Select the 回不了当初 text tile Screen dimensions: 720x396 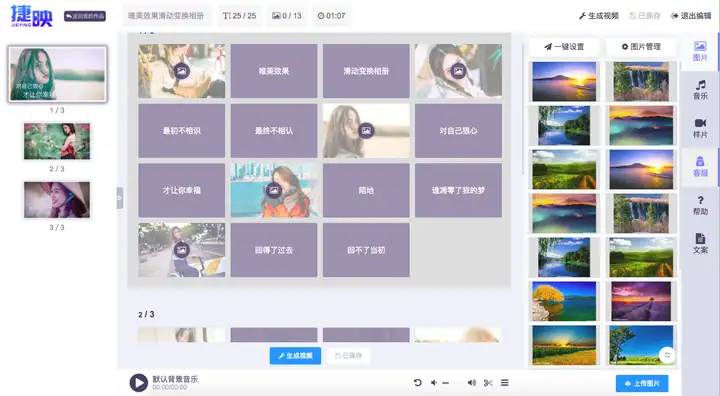[366, 250]
